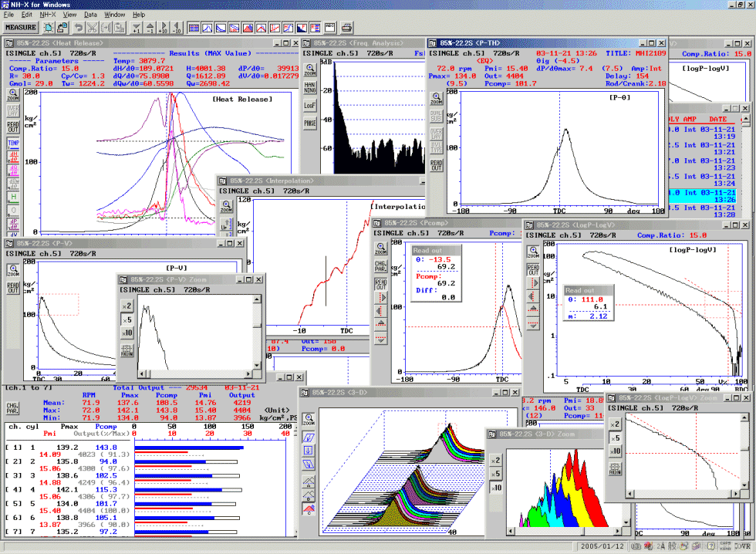
Task: Click ZOOM in the Pcomp window
Action: pyautogui.click(x=381, y=248)
